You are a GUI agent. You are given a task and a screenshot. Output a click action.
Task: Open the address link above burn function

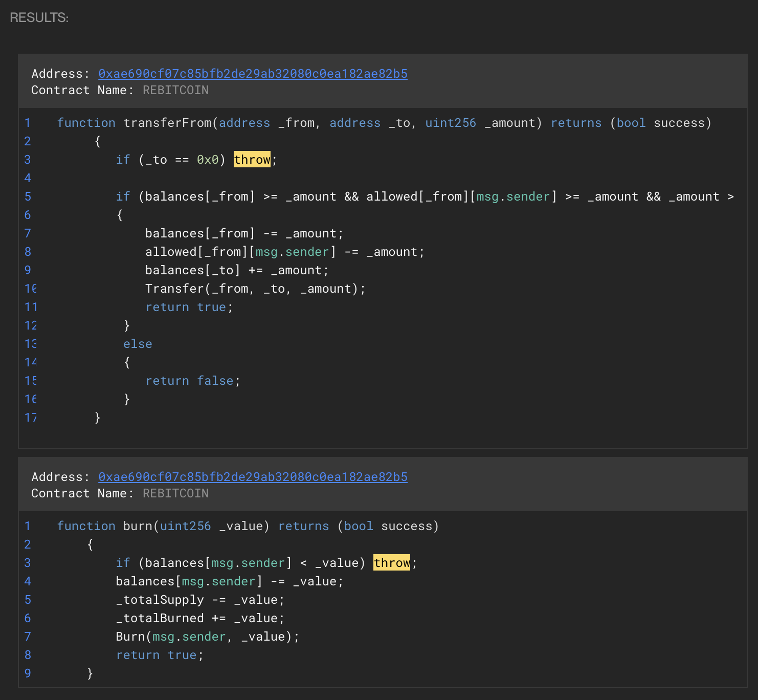click(x=253, y=477)
